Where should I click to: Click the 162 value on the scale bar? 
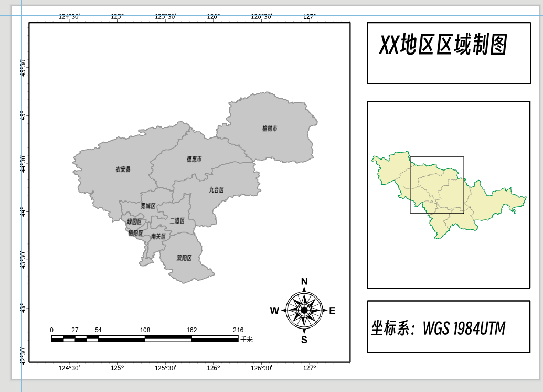click(x=191, y=330)
